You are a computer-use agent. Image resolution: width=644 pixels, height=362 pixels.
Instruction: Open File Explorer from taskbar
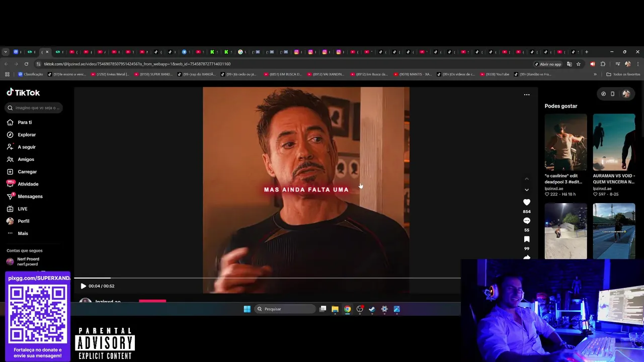pos(335,309)
